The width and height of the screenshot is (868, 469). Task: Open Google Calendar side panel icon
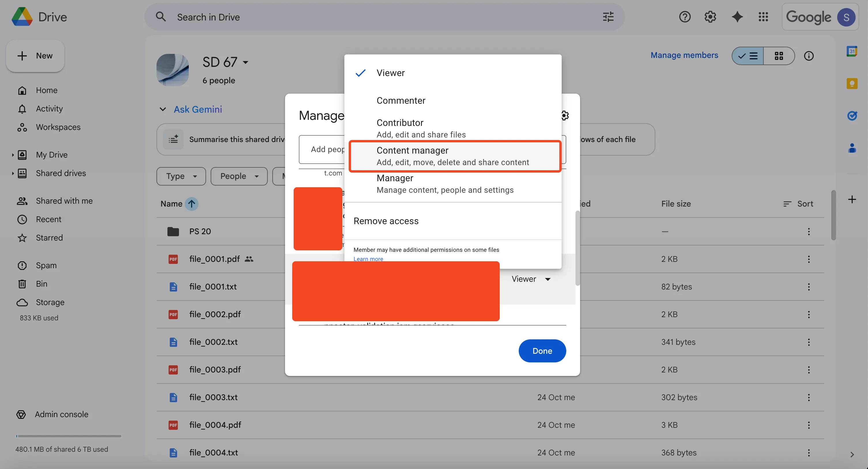click(852, 51)
